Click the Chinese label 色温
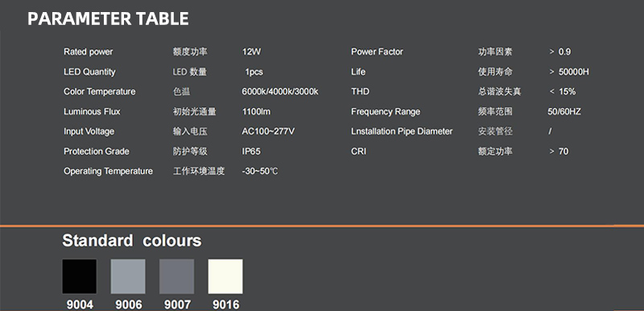Viewport: 644px width, 311px height. click(x=182, y=92)
